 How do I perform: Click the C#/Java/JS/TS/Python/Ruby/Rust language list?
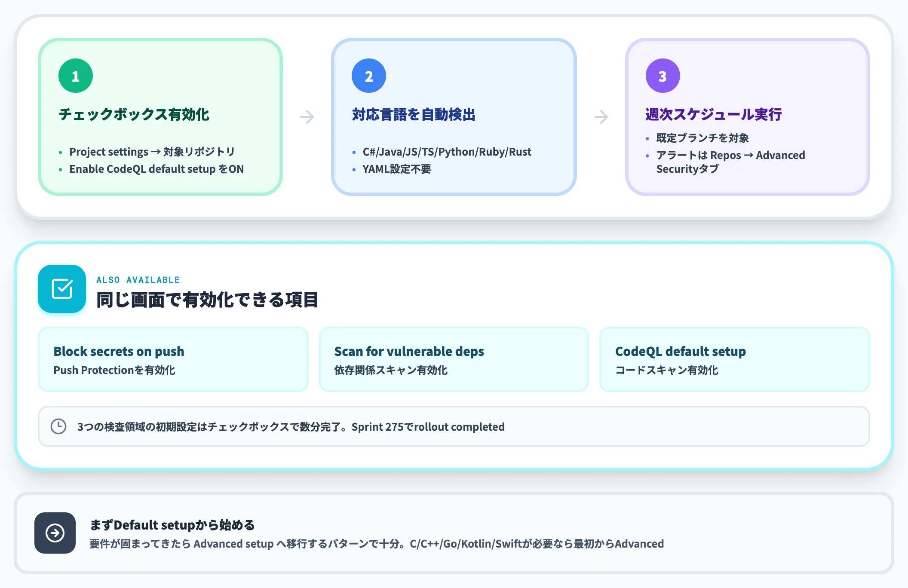(447, 152)
